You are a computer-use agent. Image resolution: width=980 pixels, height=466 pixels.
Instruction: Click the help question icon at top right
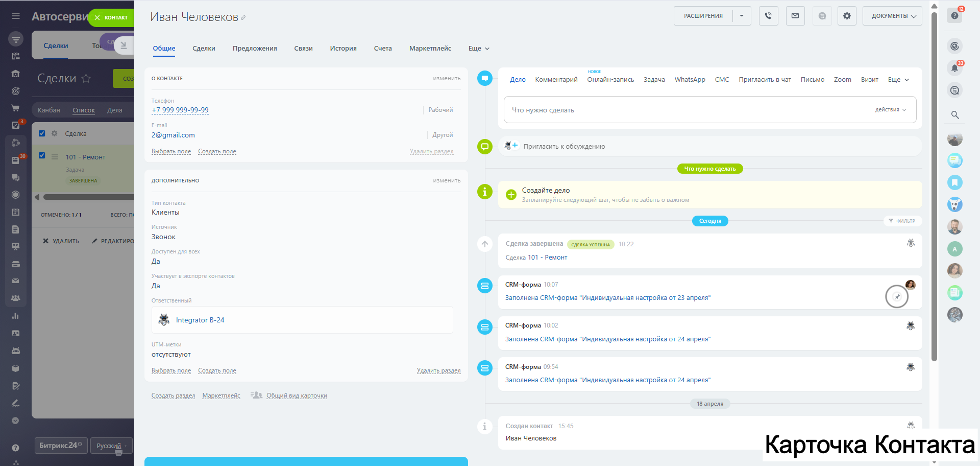click(954, 15)
